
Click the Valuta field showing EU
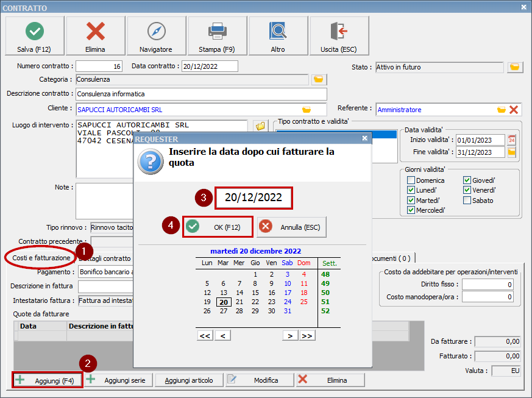tap(506, 371)
